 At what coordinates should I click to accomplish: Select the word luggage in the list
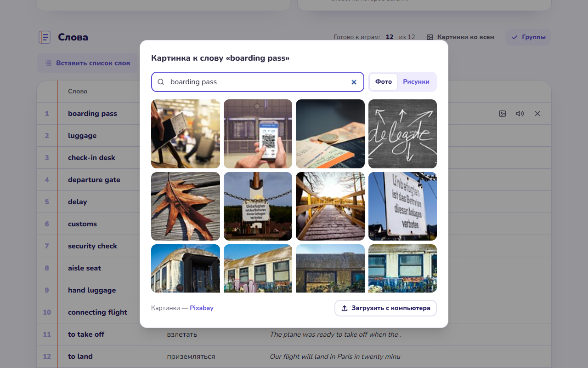tap(82, 136)
